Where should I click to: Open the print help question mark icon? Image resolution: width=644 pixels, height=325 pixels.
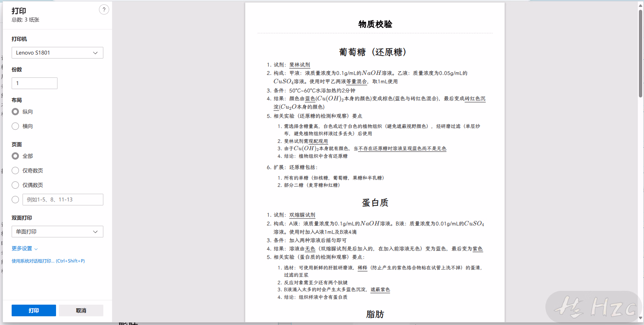(104, 10)
